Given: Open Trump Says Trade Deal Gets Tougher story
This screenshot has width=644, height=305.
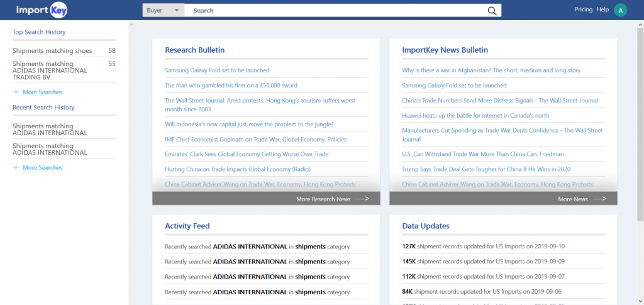Looking at the screenshot, I should (x=486, y=169).
